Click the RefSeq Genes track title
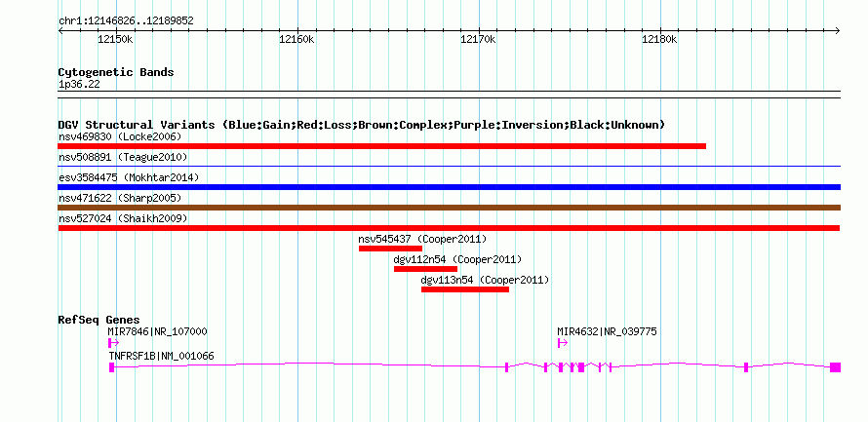868x422 pixels. (99, 320)
